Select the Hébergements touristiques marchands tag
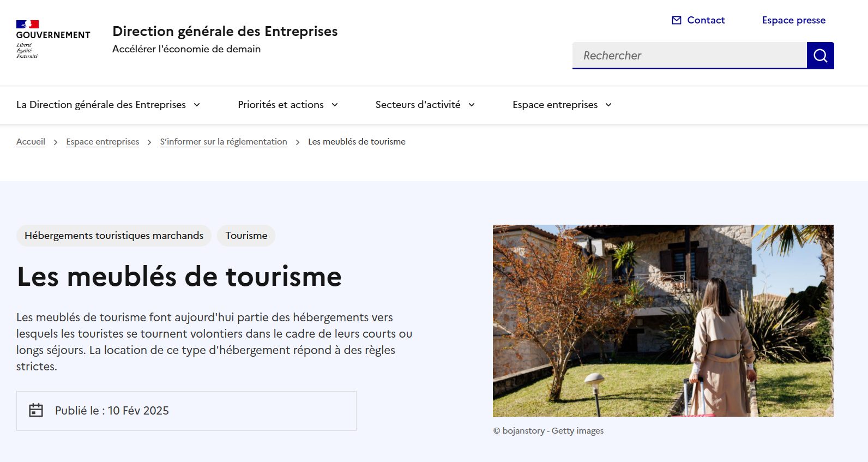This screenshot has width=868, height=462. pyautogui.click(x=114, y=236)
